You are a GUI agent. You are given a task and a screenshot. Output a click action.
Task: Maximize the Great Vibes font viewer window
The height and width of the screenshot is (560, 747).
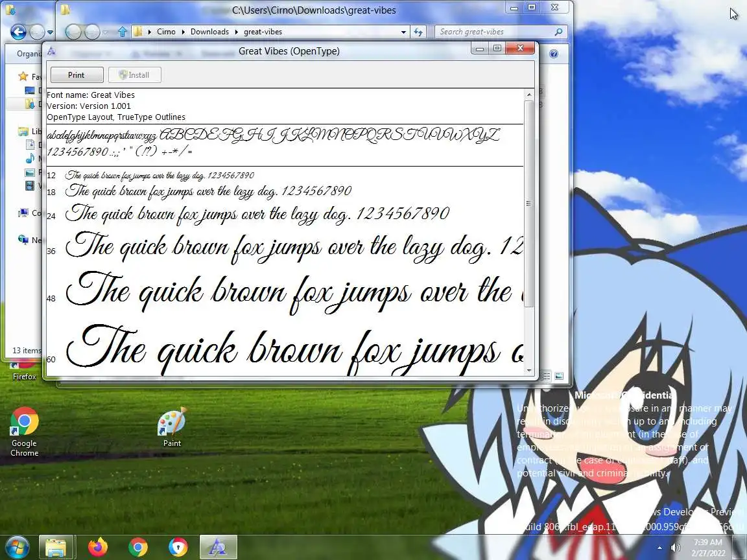tap(497, 48)
